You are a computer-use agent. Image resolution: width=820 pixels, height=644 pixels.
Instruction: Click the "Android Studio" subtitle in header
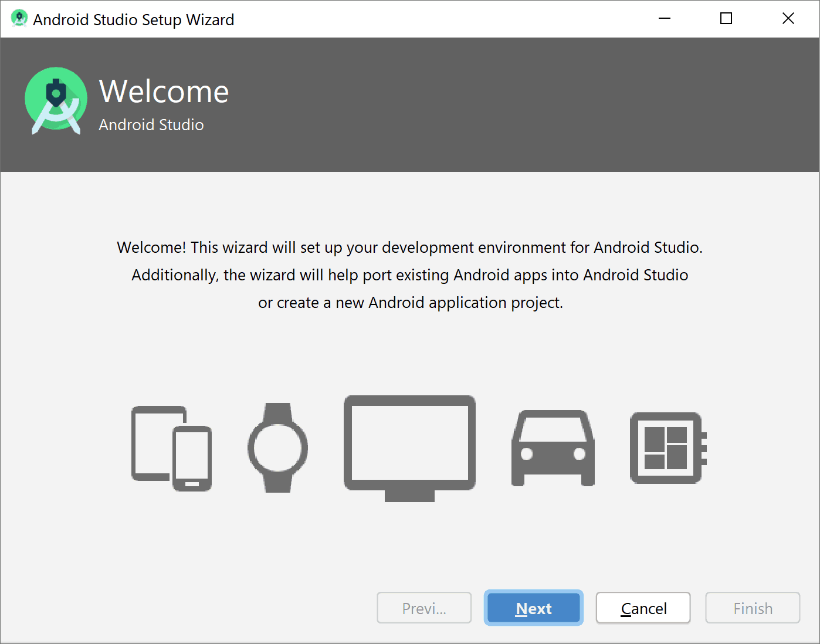151,125
